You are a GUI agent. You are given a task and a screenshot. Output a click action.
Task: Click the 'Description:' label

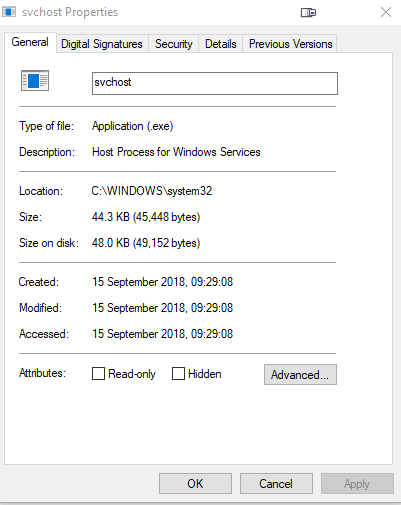[x=47, y=152]
